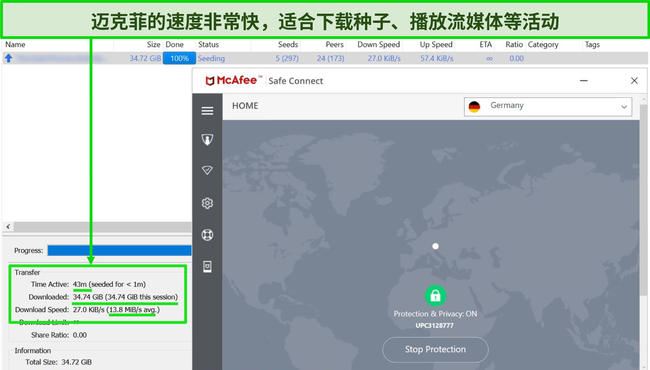Click the Time Active '43m' value

(x=80, y=284)
